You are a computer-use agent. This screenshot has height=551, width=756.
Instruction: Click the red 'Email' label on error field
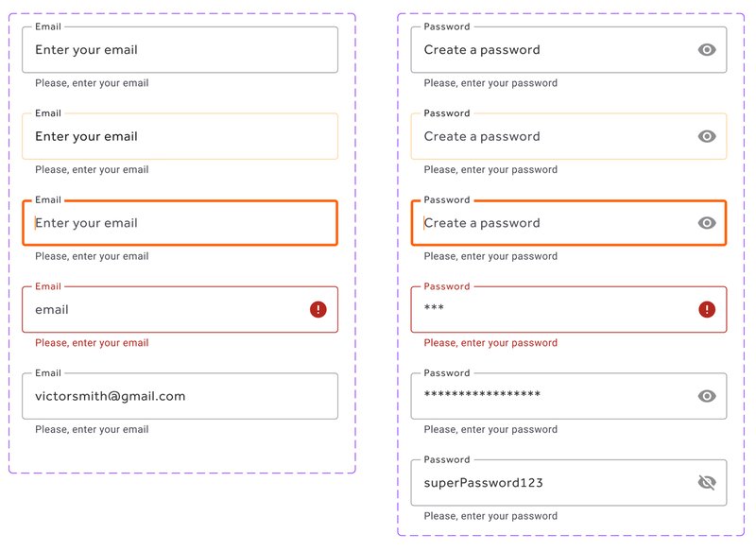point(48,286)
